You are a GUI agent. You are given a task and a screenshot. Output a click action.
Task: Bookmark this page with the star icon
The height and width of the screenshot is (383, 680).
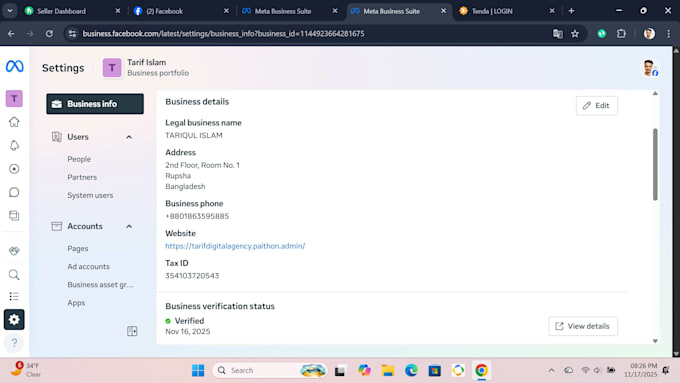(575, 33)
